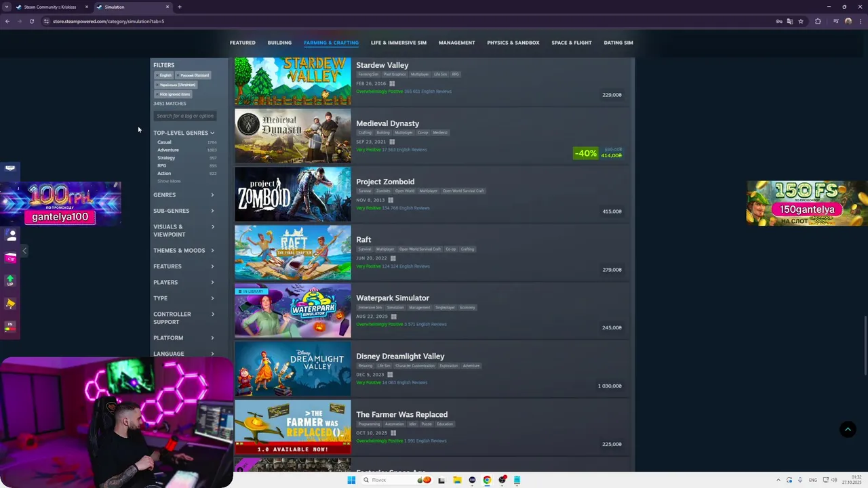Switch to Physics & Sandbox tab
Image resolution: width=868 pixels, height=488 pixels.
point(513,43)
